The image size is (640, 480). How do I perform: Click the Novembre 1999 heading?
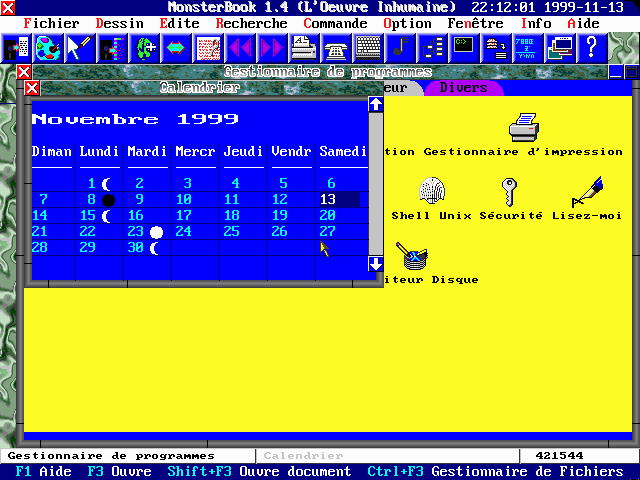[135, 119]
